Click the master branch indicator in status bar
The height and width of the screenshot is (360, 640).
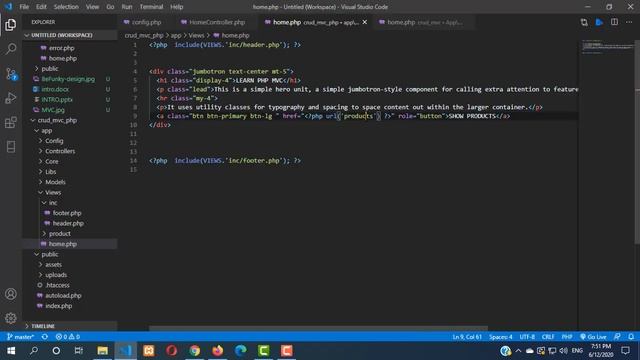(x=20, y=337)
